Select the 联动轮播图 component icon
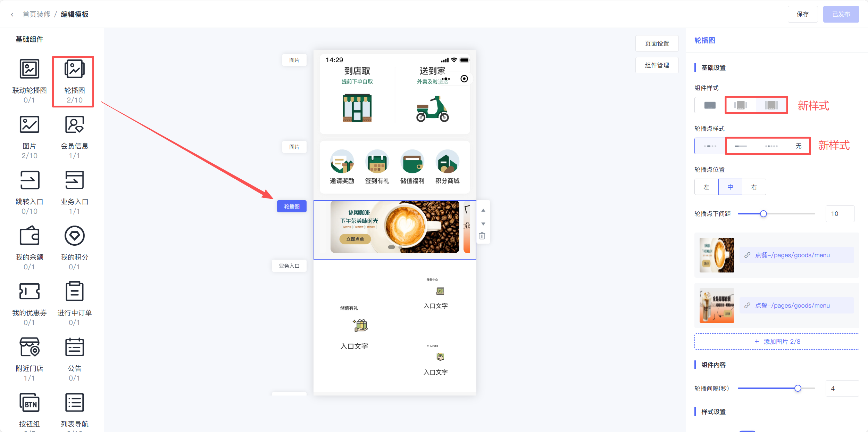Image resolution: width=868 pixels, height=432 pixels. [x=29, y=69]
